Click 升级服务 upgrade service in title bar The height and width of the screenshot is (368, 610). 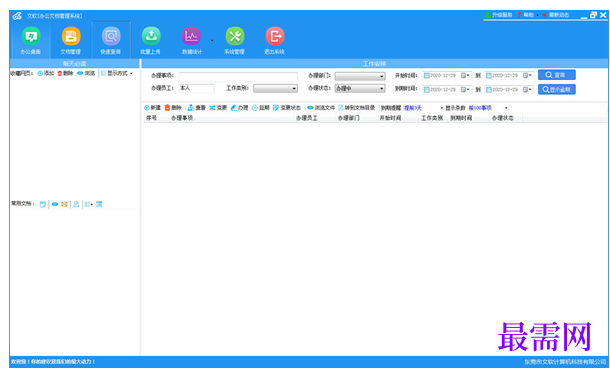point(498,15)
